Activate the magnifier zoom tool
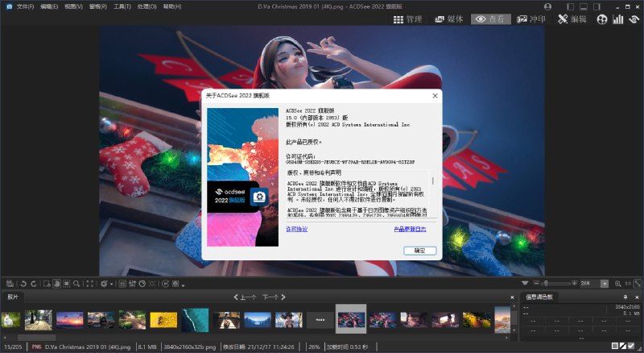Screen dimensions: 644x353 [76, 284]
